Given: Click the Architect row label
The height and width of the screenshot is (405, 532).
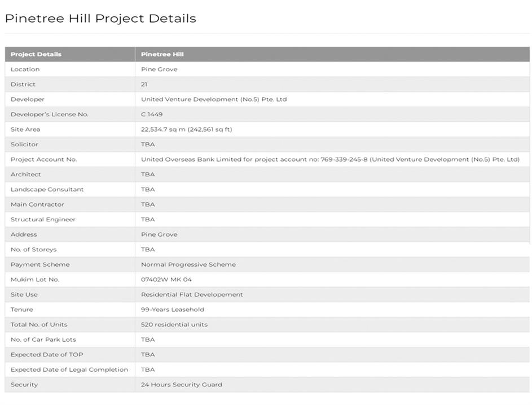Looking at the screenshot, I should 26,175.
